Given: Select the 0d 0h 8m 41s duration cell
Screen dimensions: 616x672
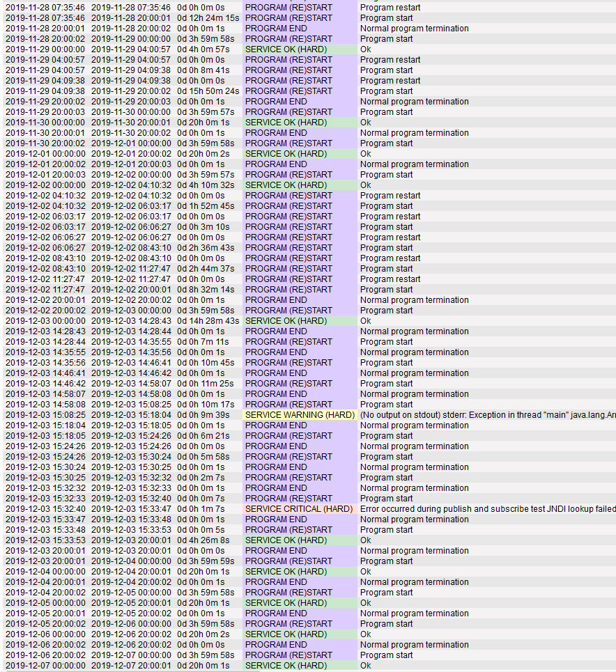Looking at the screenshot, I should click(201, 70).
